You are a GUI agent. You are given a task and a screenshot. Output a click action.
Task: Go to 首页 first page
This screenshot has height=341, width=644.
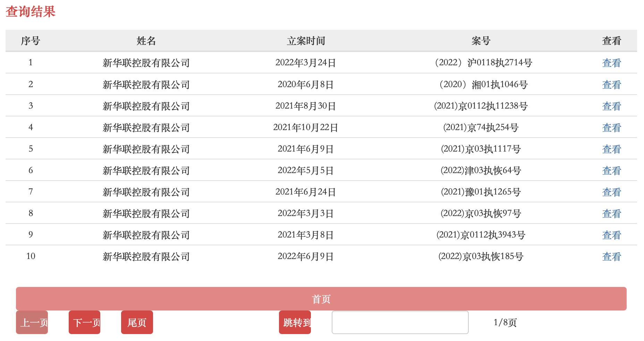(321, 299)
